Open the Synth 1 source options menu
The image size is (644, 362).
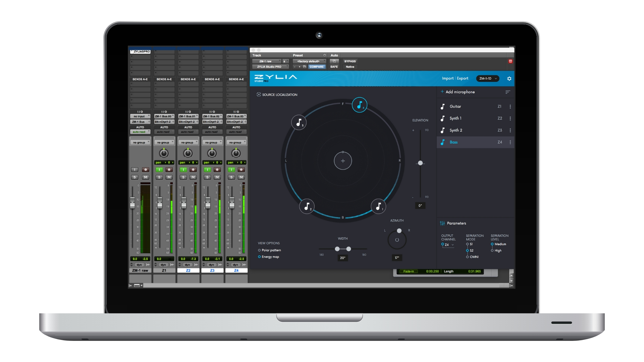[510, 118]
